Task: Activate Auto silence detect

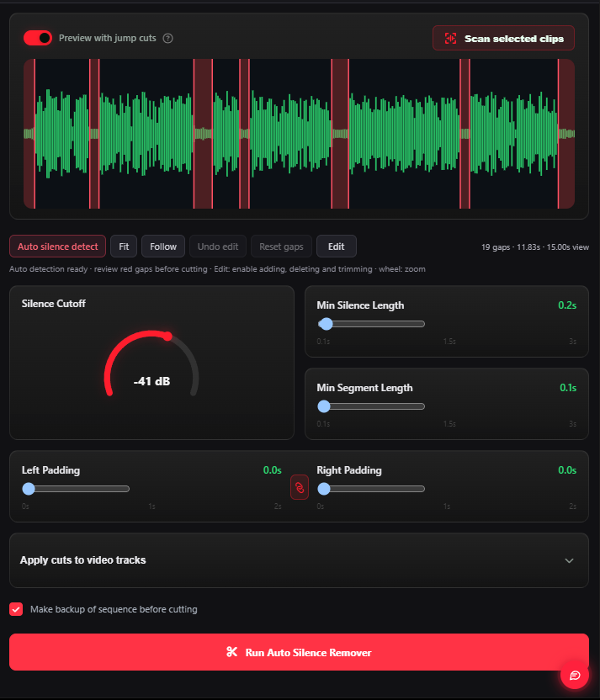Action: pyautogui.click(x=57, y=247)
